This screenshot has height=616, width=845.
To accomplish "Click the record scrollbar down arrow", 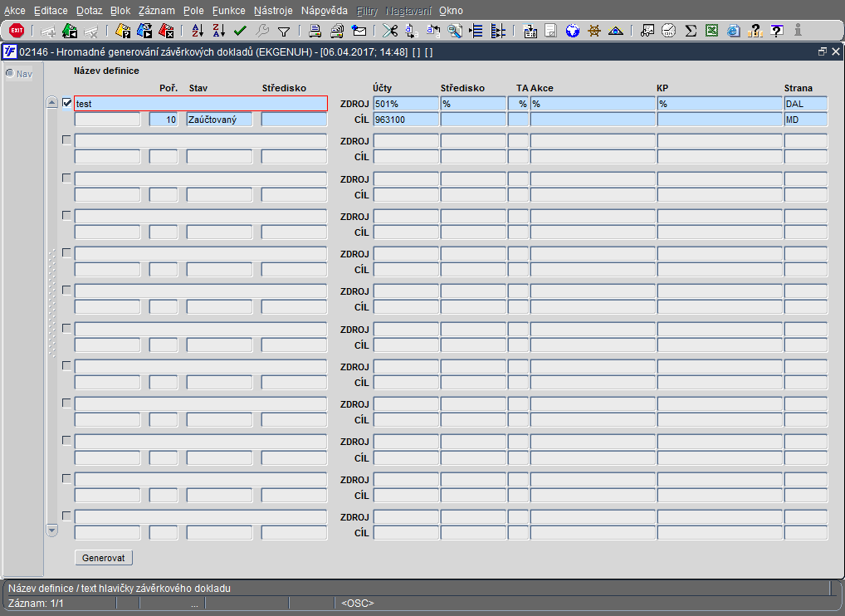I will click(51, 530).
